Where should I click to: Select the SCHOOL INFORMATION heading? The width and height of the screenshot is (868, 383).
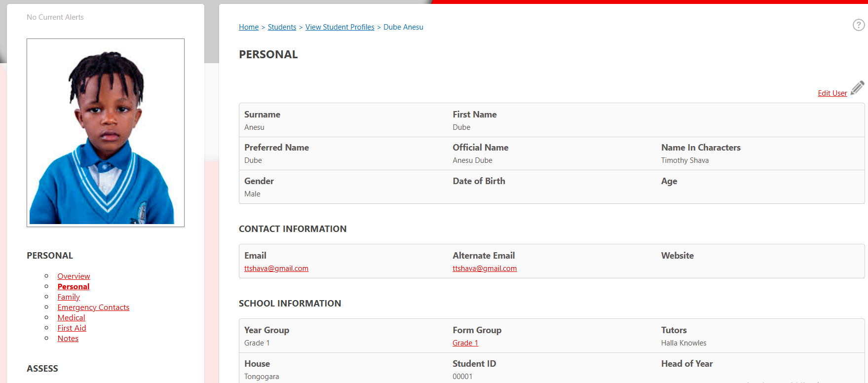pyautogui.click(x=290, y=304)
